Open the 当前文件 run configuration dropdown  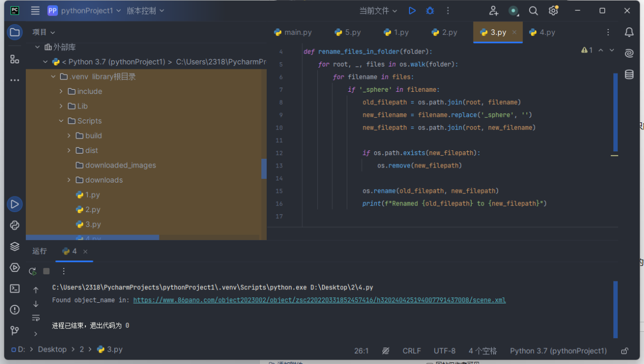coord(378,11)
